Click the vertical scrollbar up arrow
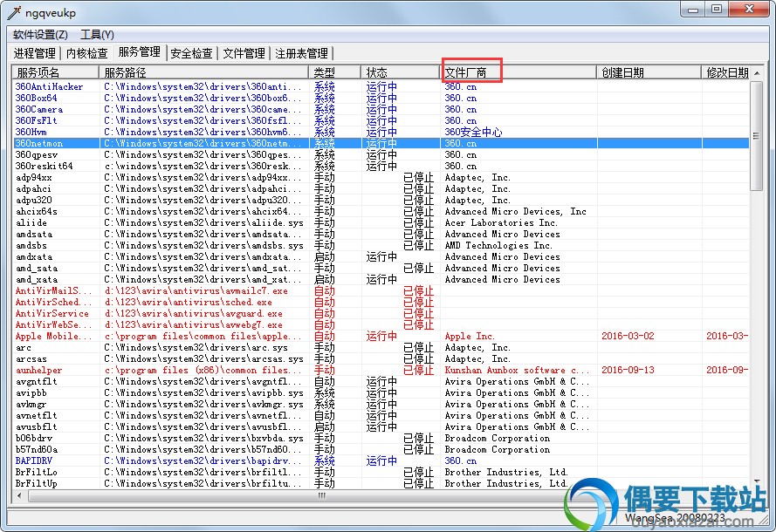 point(756,73)
